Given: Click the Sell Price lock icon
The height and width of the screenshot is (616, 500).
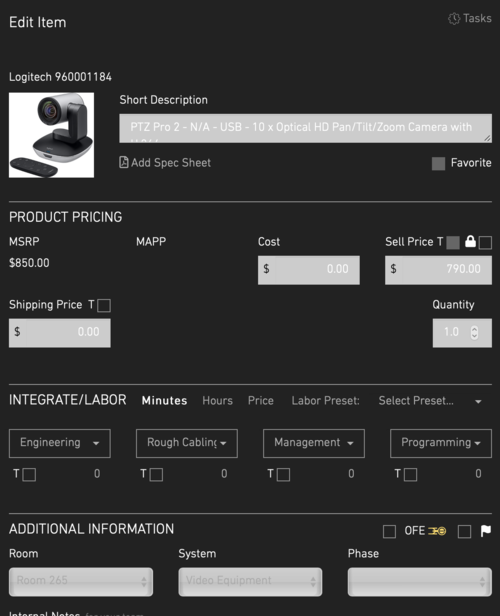Looking at the screenshot, I should (470, 241).
